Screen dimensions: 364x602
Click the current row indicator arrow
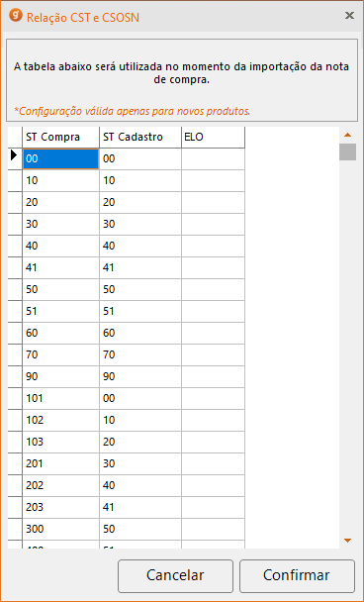tap(15, 155)
